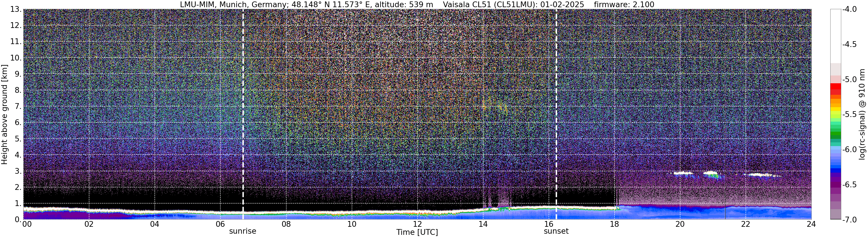Click the height axis tick label '11.'

click(16, 42)
